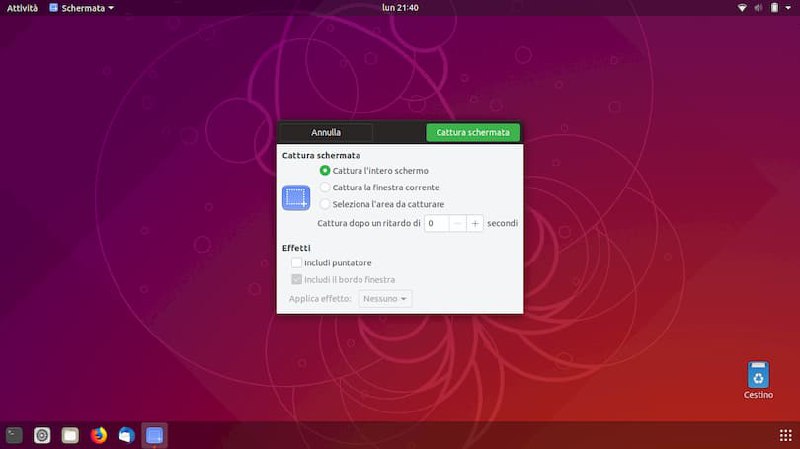
Task: Open Files manager from the dock
Action: (70, 435)
